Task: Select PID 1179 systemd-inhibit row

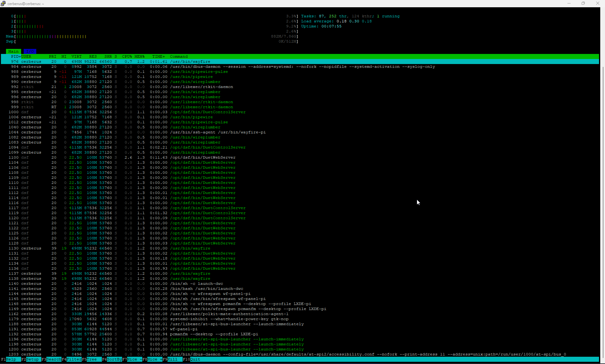Action: click(x=300, y=319)
